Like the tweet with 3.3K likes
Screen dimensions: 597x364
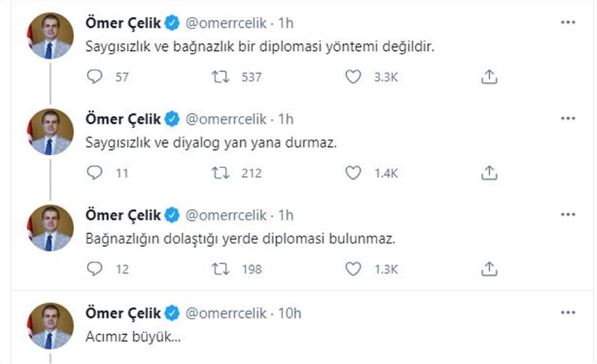(x=353, y=77)
